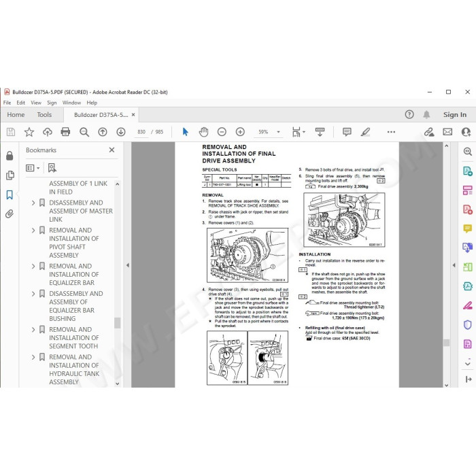Zoom in with plus button

(x=240, y=132)
